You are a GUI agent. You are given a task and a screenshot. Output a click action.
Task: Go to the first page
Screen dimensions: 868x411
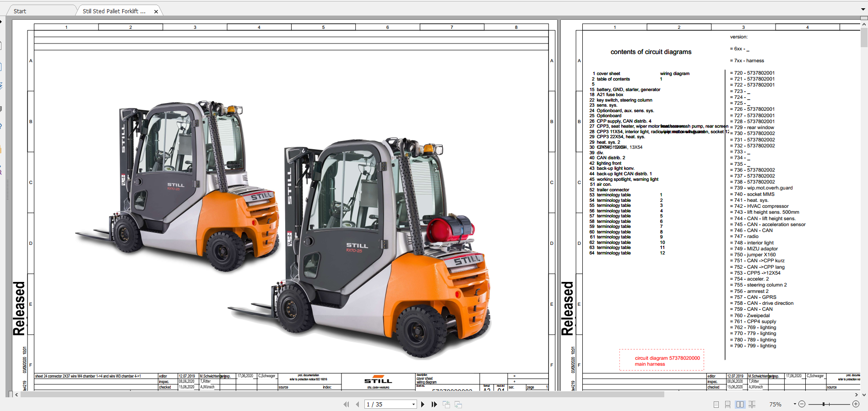tap(346, 404)
